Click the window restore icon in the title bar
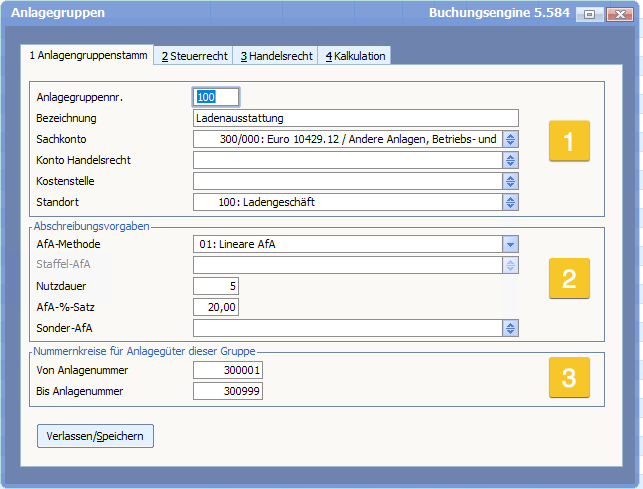This screenshot has height=489, width=643. point(590,14)
